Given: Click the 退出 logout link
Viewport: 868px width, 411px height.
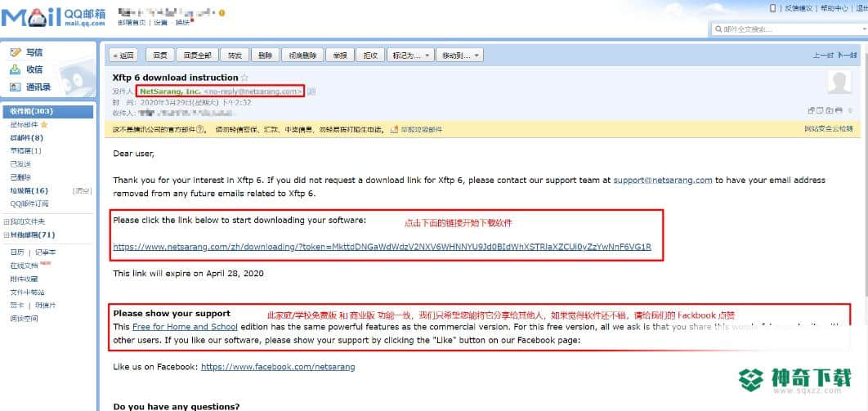Looking at the screenshot, I should tap(861, 7).
